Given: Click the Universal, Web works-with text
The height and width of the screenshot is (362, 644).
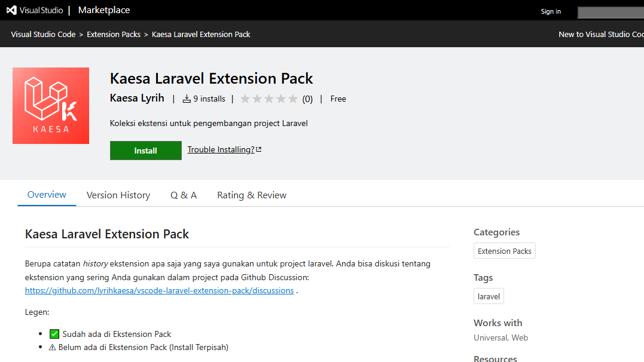Looking at the screenshot, I should point(500,338).
